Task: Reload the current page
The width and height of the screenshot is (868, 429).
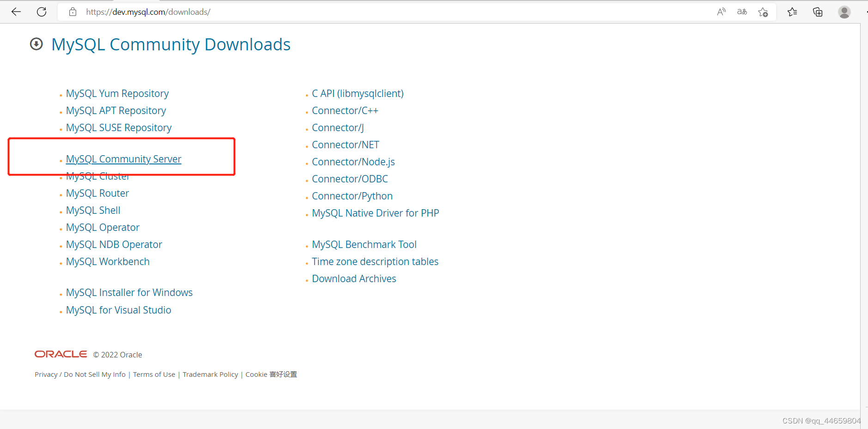Action: point(42,12)
